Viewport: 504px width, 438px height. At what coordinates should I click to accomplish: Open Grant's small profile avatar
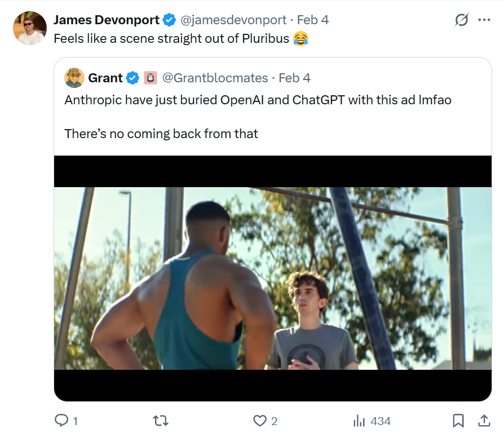74,78
